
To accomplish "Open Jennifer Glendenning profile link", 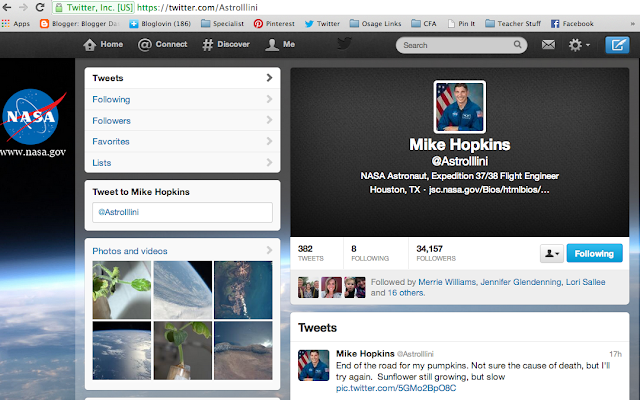I will click(x=520, y=282).
